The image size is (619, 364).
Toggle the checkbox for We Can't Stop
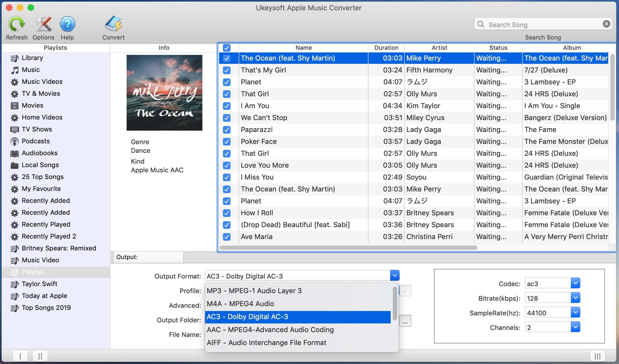pos(227,117)
